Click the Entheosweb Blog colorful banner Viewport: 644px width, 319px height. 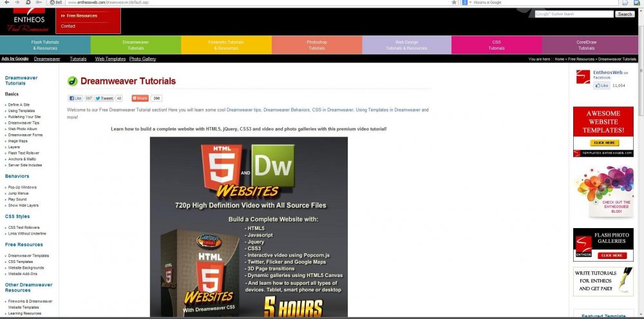coord(603,191)
